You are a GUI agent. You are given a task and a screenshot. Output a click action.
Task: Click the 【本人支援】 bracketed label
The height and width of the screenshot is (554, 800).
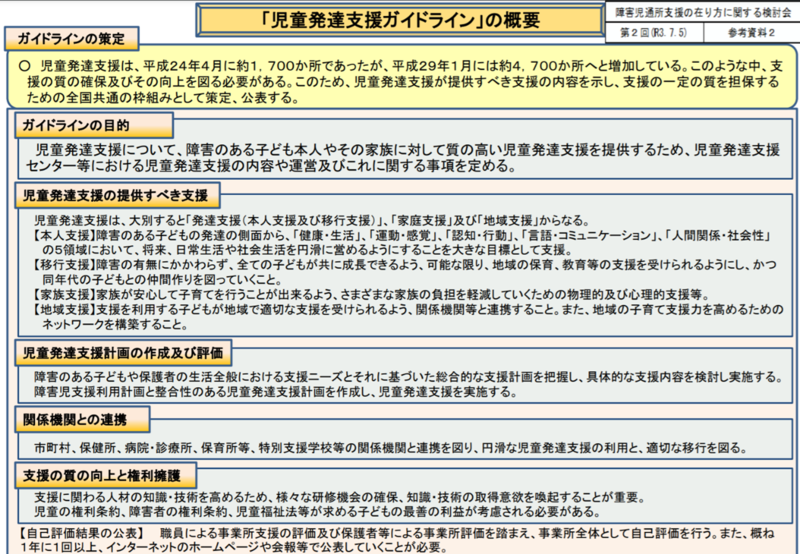click(61, 234)
